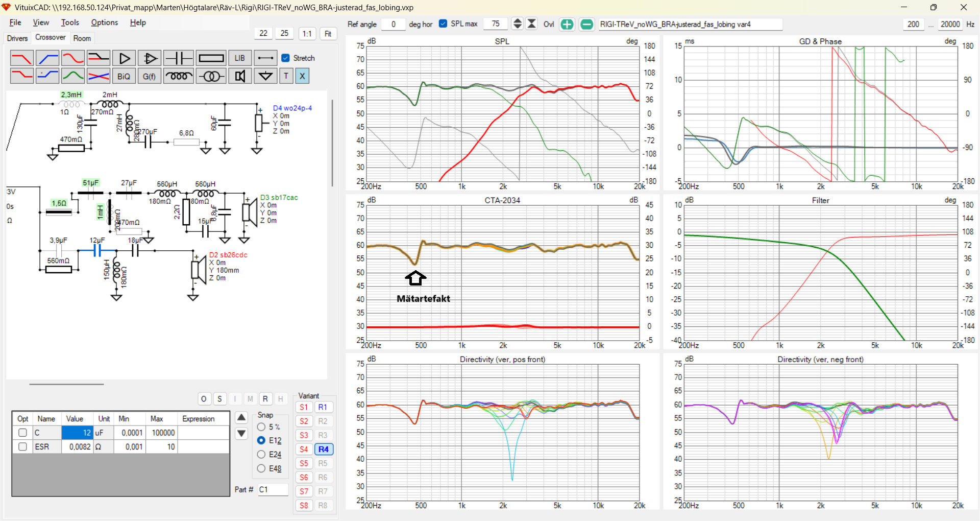Insert an inductor coil component
The image size is (980, 521).
point(179,76)
